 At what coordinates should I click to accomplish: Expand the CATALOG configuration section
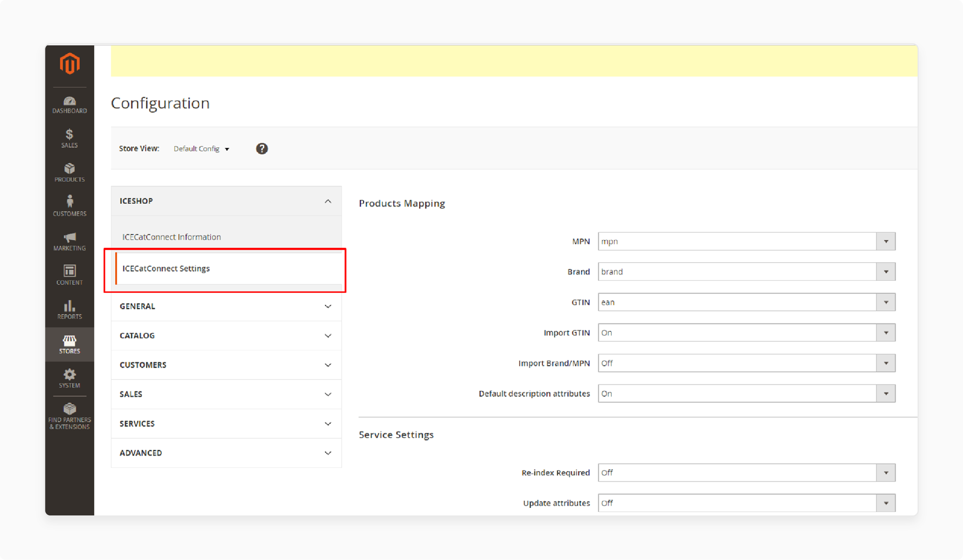tap(226, 336)
